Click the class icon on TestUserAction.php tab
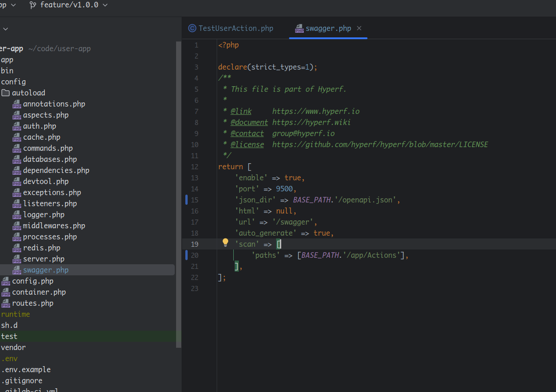The height and width of the screenshot is (392, 556). [x=192, y=28]
